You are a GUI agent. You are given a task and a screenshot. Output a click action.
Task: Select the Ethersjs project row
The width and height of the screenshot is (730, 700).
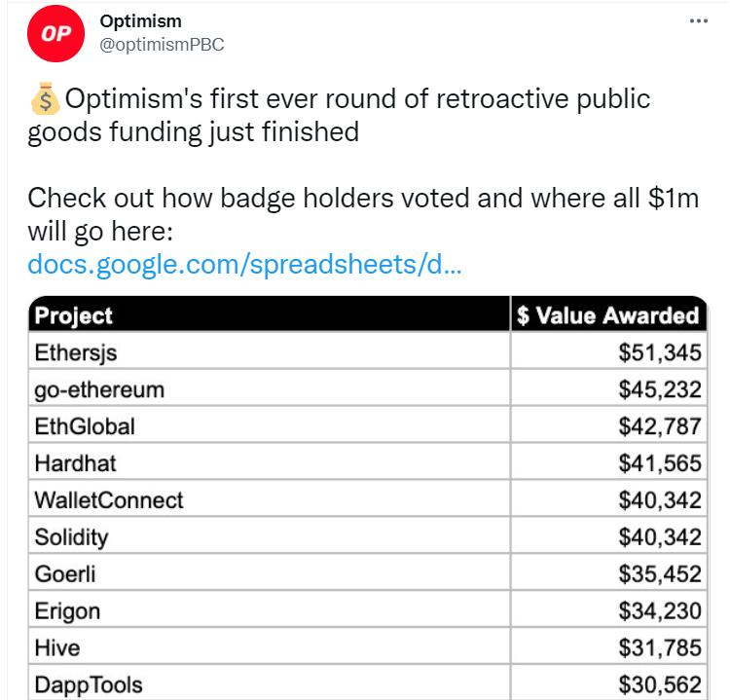pyautogui.click(x=76, y=352)
